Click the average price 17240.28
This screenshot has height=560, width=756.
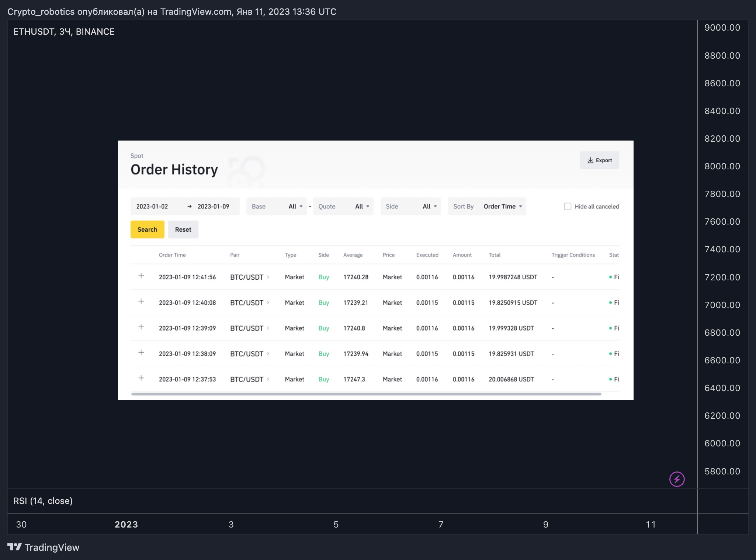click(356, 277)
